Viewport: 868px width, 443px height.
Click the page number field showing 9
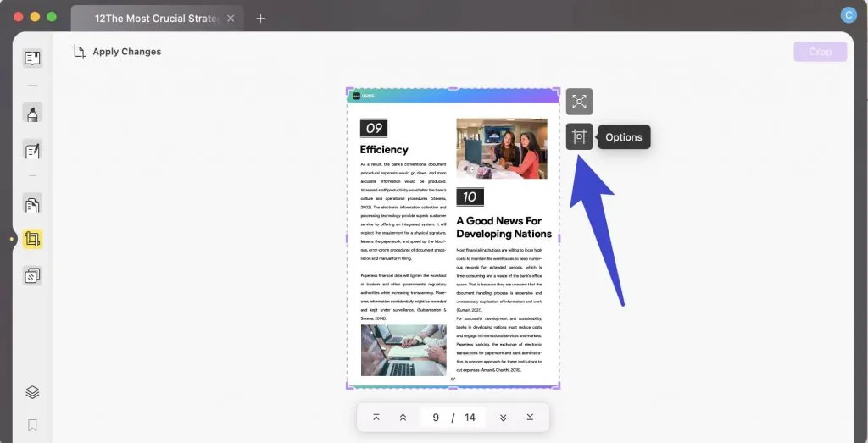pos(436,418)
